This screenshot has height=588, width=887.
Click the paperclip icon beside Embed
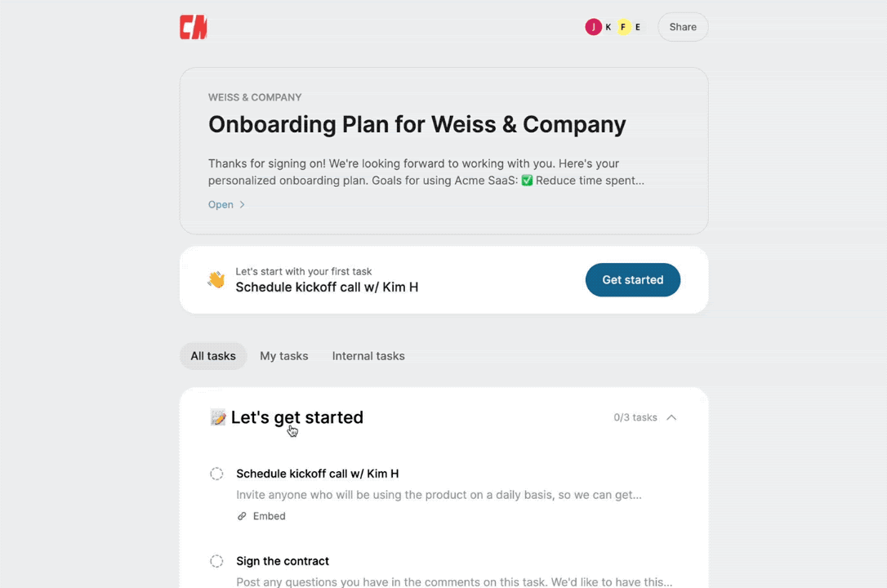point(242,515)
